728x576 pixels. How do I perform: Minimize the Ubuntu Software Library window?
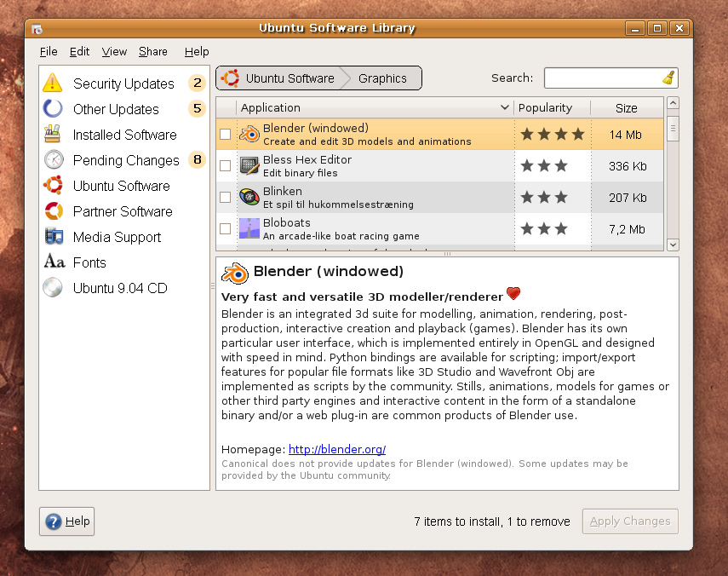pyautogui.click(x=635, y=28)
